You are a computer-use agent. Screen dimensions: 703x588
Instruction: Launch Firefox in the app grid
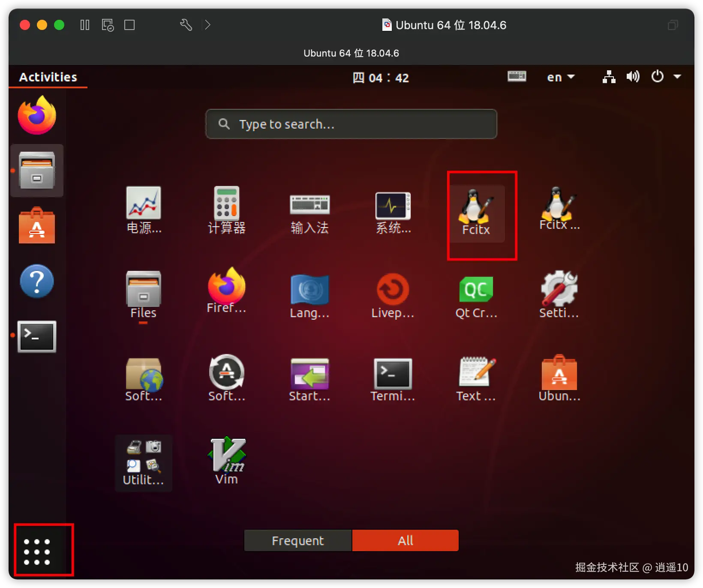[x=227, y=291]
